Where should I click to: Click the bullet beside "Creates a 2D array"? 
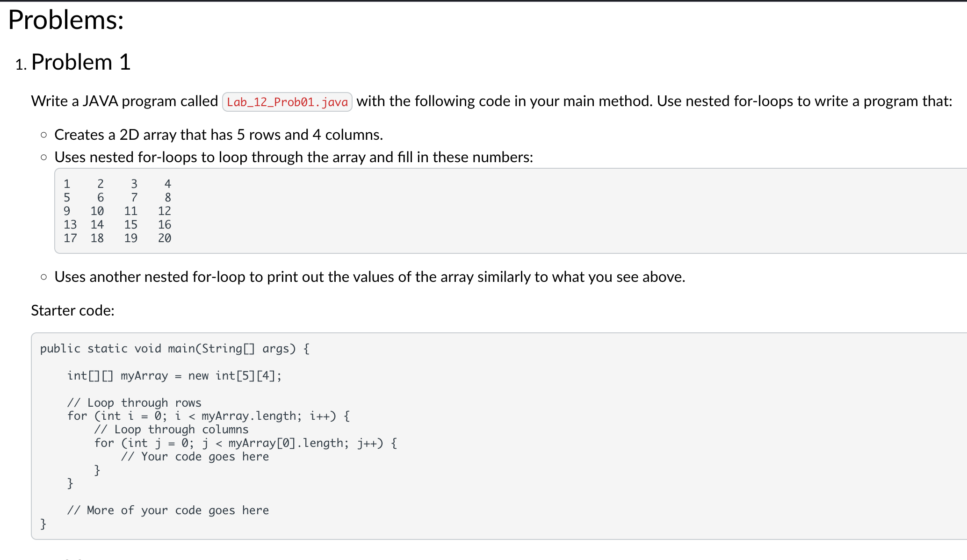point(44,135)
